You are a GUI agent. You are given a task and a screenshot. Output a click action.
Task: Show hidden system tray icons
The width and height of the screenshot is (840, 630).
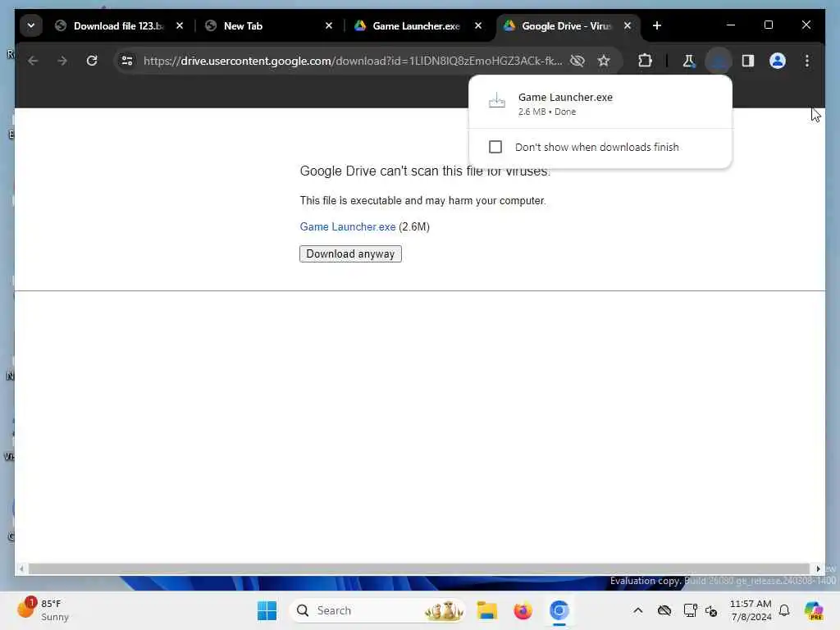point(637,610)
